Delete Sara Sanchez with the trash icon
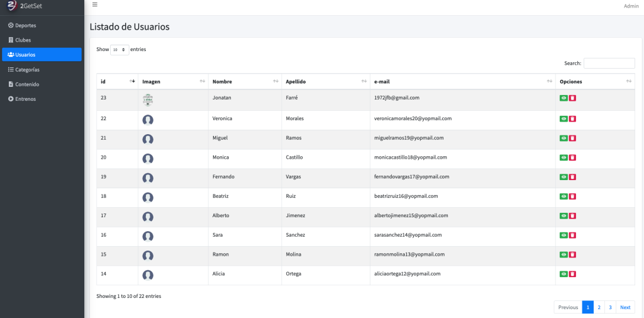This screenshot has height=318, width=644. (573, 236)
